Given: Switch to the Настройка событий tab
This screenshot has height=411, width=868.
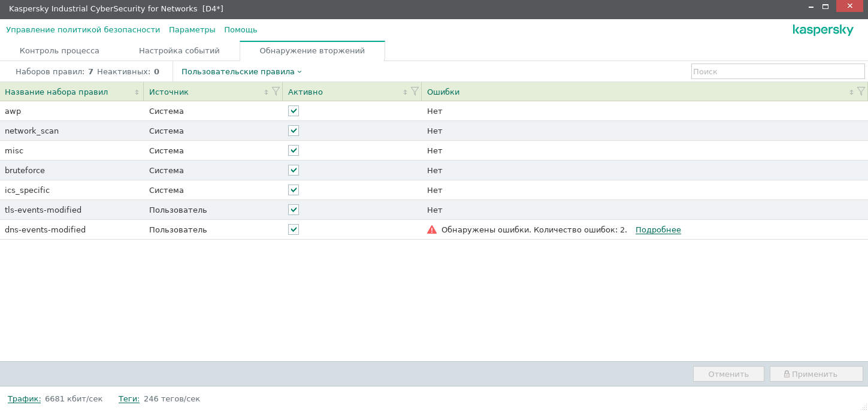Looking at the screenshot, I should [179, 51].
